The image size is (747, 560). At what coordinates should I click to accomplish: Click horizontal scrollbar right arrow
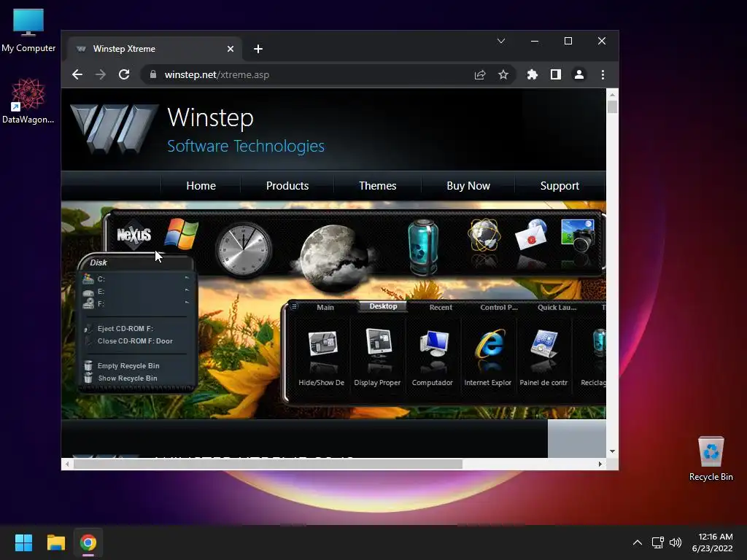[600, 464]
